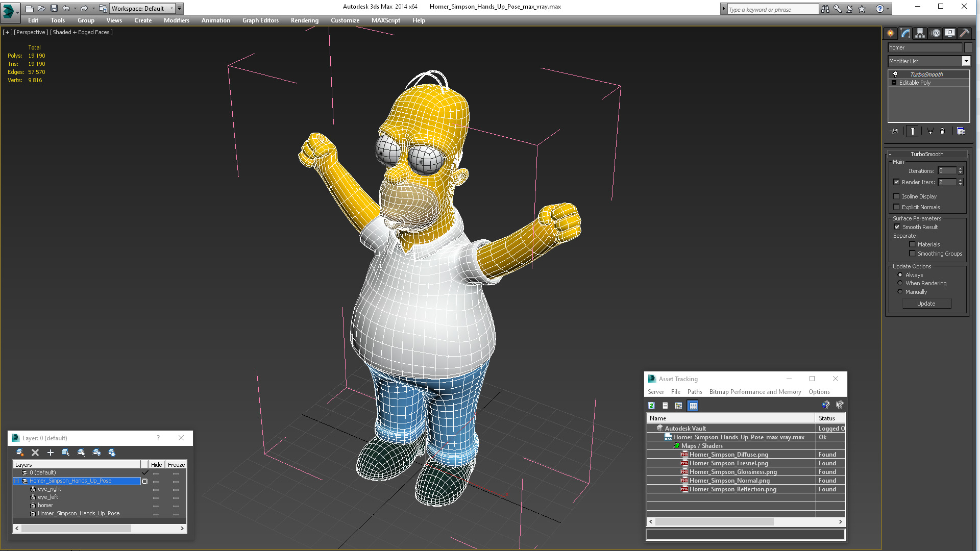This screenshot has height=551, width=980.
Task: Open Asset Tracking Paths menu
Action: (695, 392)
